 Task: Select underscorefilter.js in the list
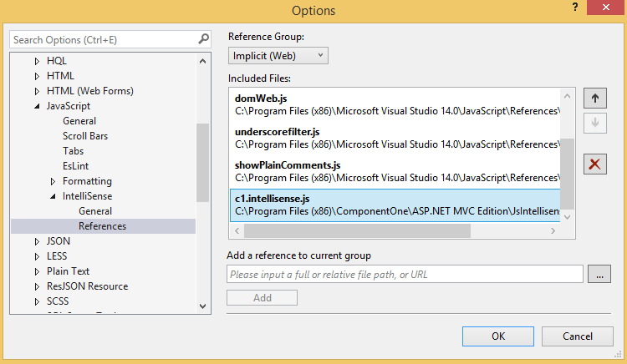[x=395, y=138]
